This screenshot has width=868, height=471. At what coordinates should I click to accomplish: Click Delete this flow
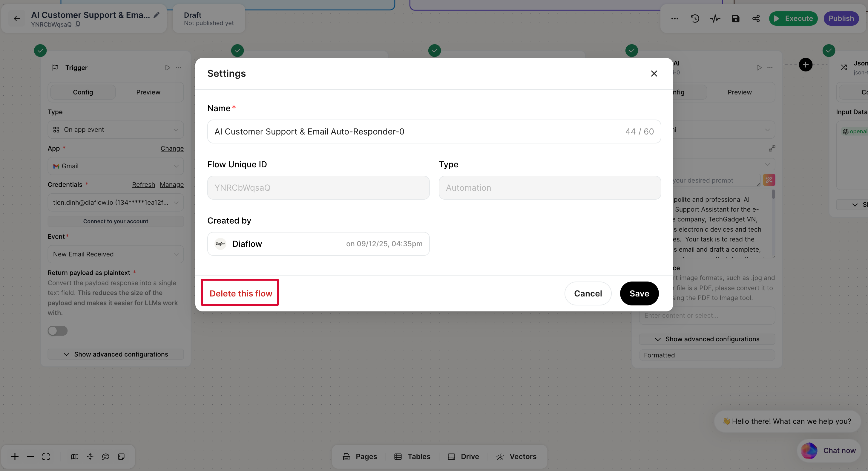240,293
